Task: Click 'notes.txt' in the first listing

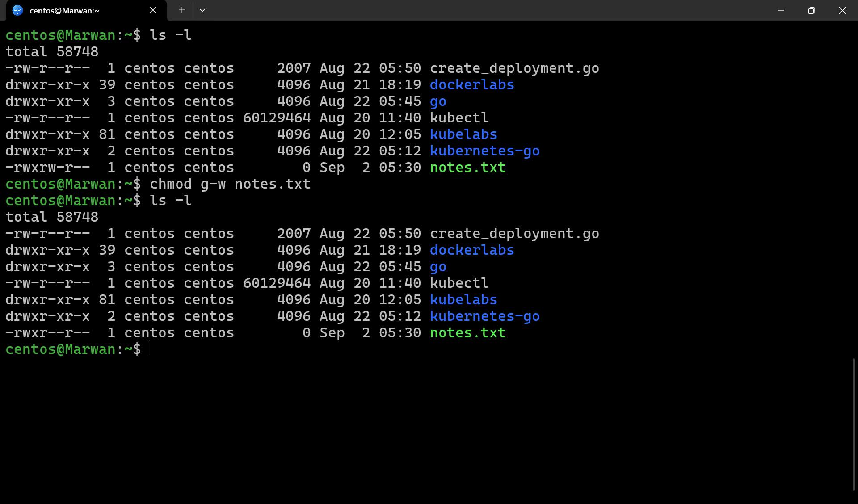Action: point(468,168)
